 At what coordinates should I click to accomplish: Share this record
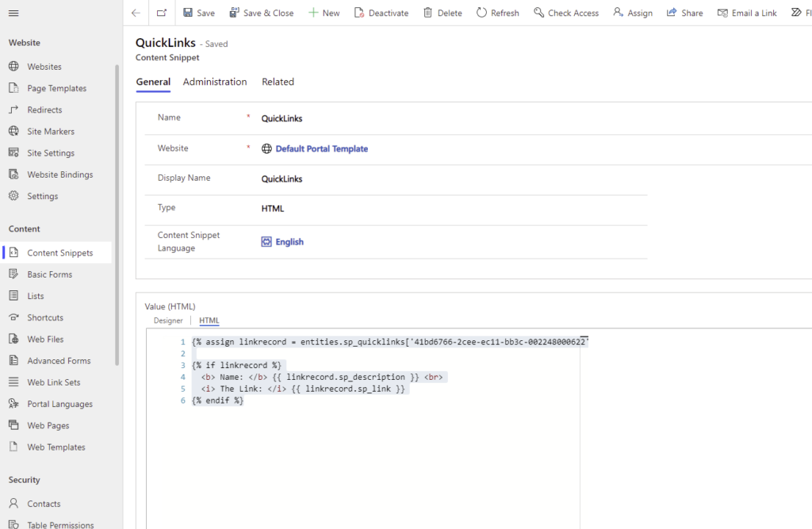tap(684, 13)
